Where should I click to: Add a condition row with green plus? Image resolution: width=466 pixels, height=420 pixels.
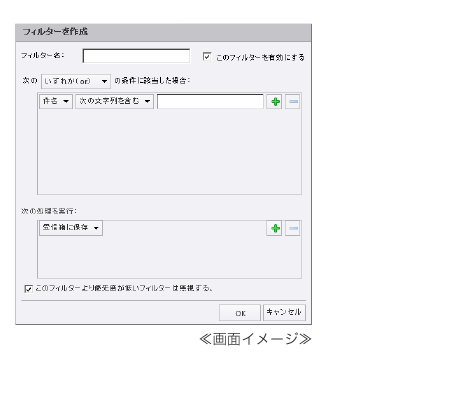click(x=275, y=102)
